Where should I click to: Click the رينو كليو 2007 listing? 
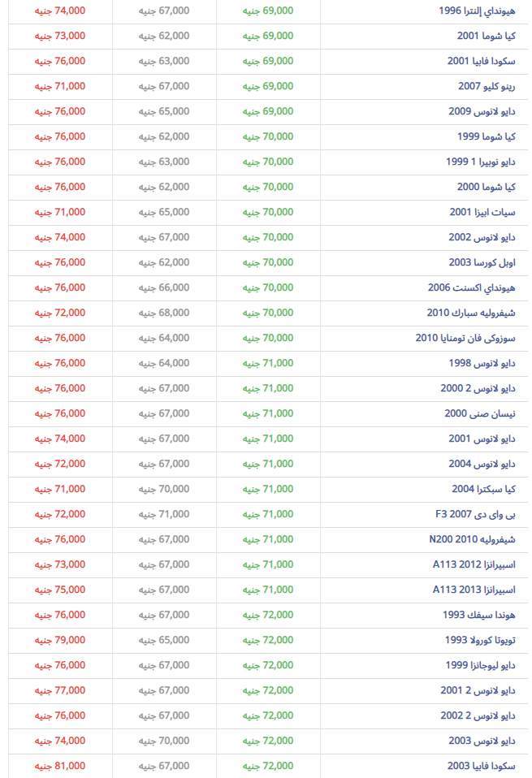pyautogui.click(x=480, y=86)
